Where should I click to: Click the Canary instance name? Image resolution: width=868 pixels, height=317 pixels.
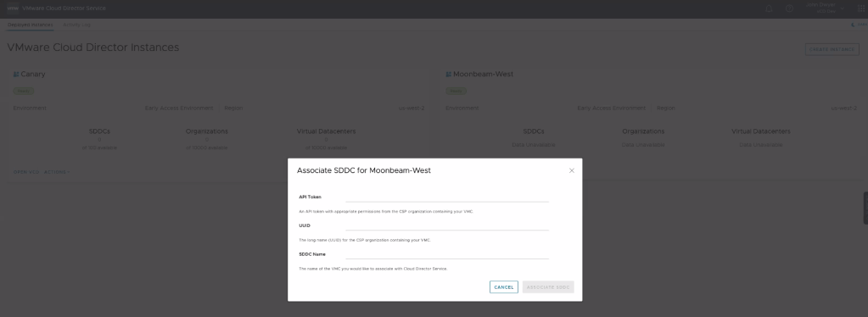pos(33,74)
